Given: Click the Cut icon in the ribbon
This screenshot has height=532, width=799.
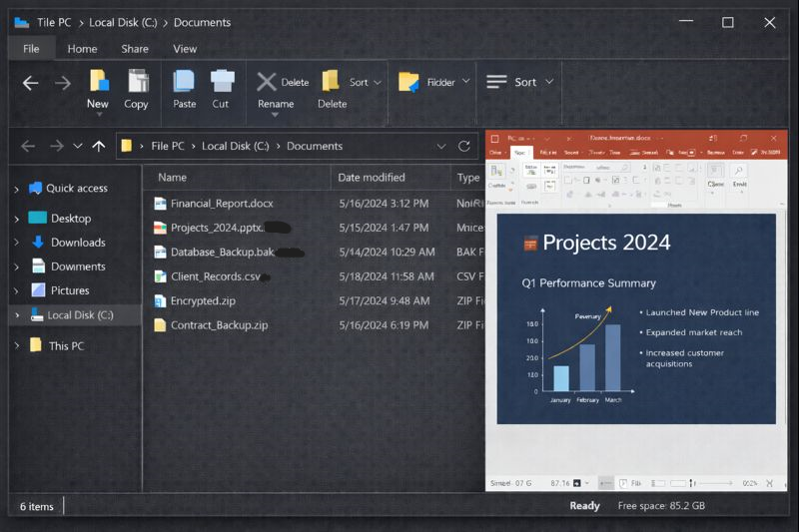Looking at the screenshot, I should [x=222, y=81].
